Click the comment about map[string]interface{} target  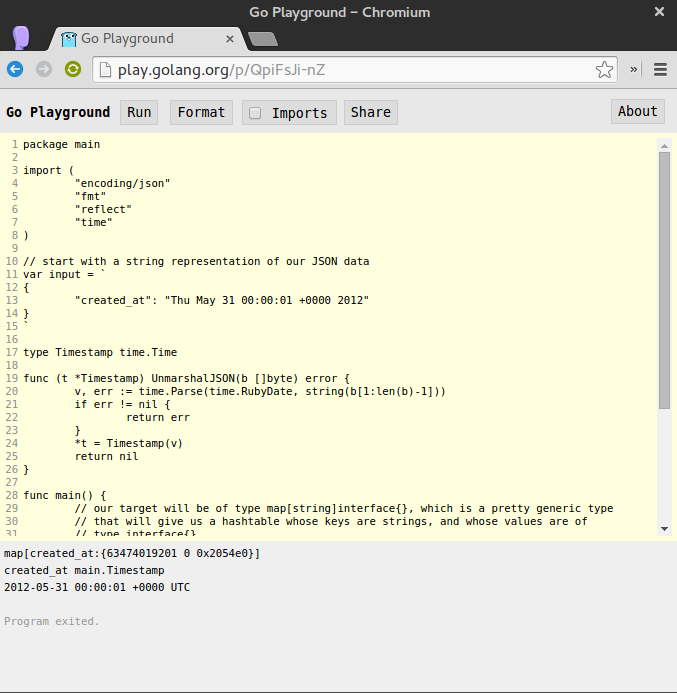click(x=344, y=508)
